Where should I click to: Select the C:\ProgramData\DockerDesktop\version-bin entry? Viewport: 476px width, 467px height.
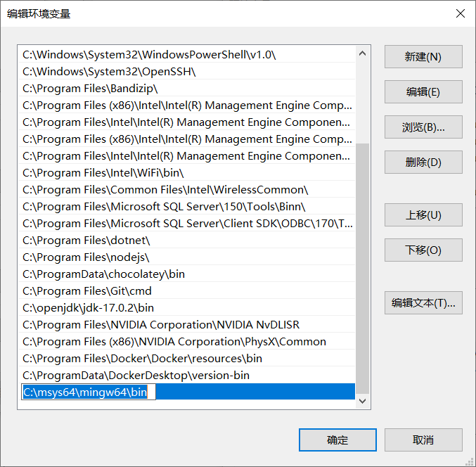[186, 376]
